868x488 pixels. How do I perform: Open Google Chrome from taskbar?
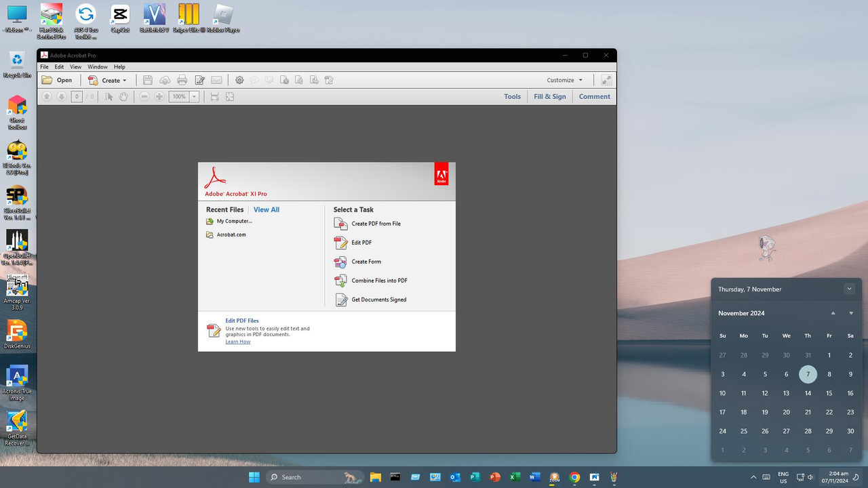pyautogui.click(x=574, y=477)
